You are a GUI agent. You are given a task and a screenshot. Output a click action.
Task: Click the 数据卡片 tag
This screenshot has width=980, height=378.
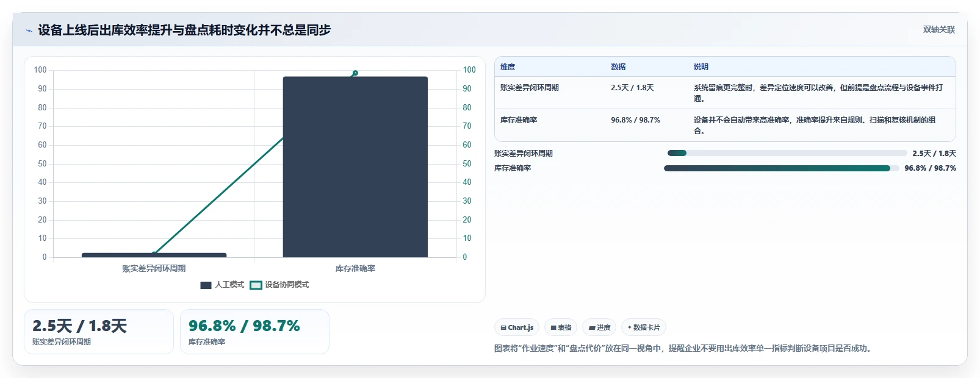click(x=644, y=327)
